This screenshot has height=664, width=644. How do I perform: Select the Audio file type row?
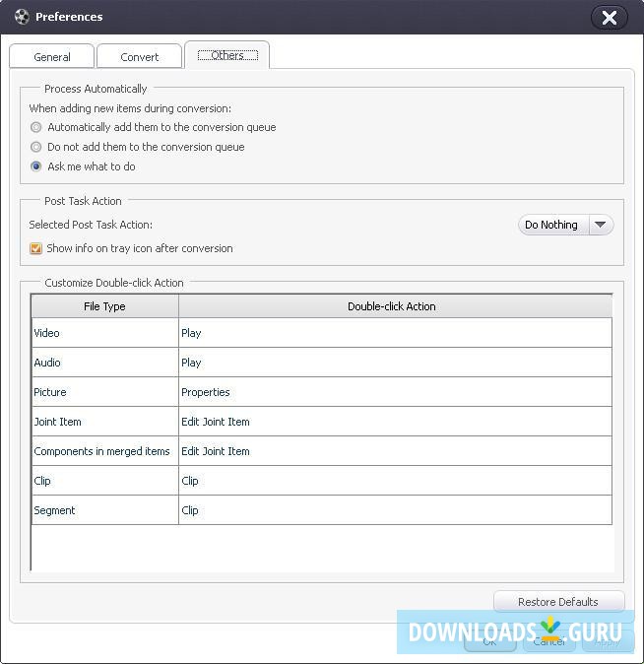[105, 363]
